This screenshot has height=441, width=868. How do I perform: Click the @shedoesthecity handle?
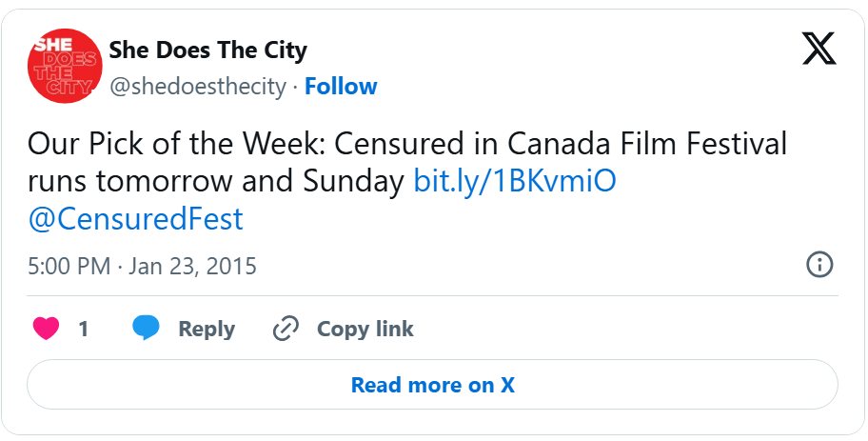click(198, 87)
